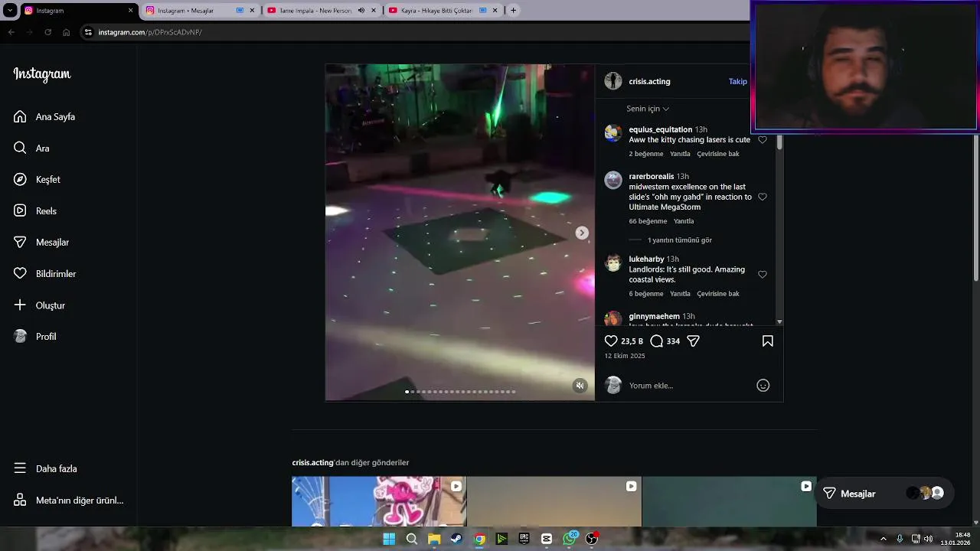Open Bildirimler notifications
The image size is (980, 551).
point(45,273)
